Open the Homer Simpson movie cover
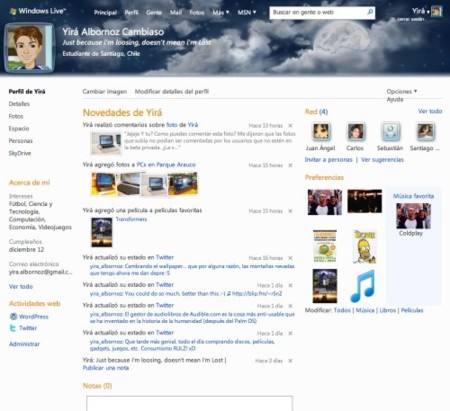450x411 pixels. tap(364, 246)
